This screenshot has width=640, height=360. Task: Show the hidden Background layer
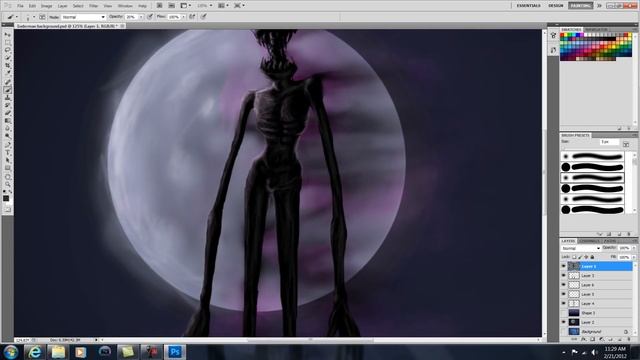click(x=564, y=332)
